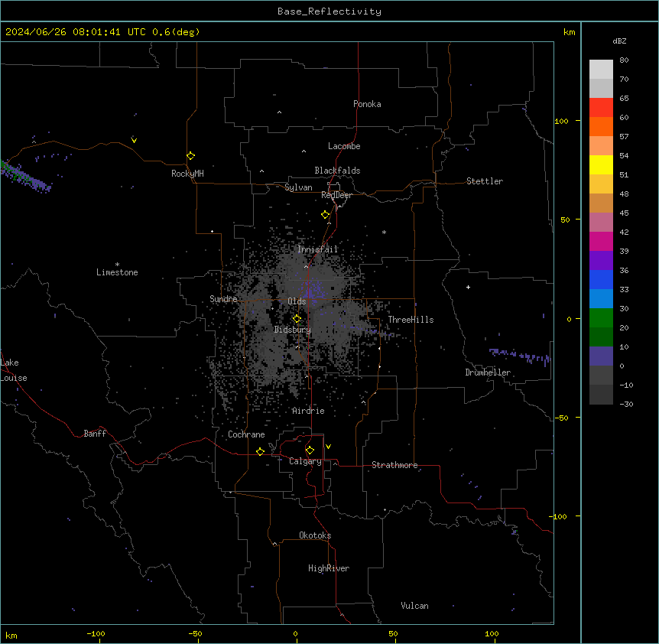Click the Ponoka city label
Image resolution: width=659 pixels, height=644 pixels.
[x=367, y=104]
